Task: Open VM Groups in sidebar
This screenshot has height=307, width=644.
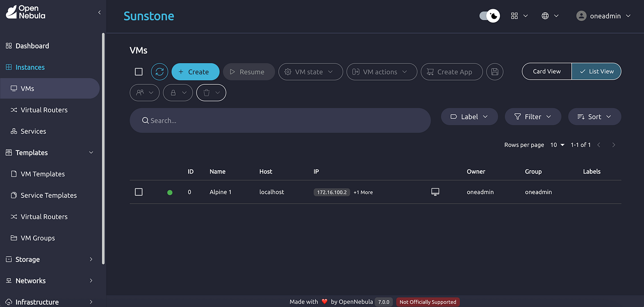Action: tap(50, 238)
